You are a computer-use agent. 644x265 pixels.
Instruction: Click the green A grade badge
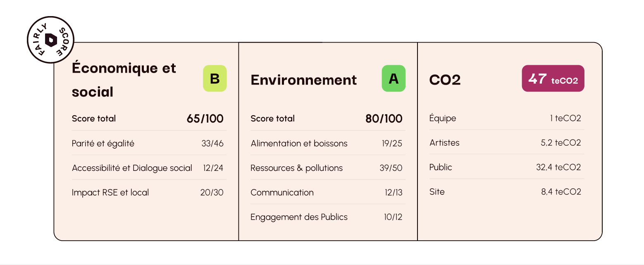pyautogui.click(x=394, y=78)
